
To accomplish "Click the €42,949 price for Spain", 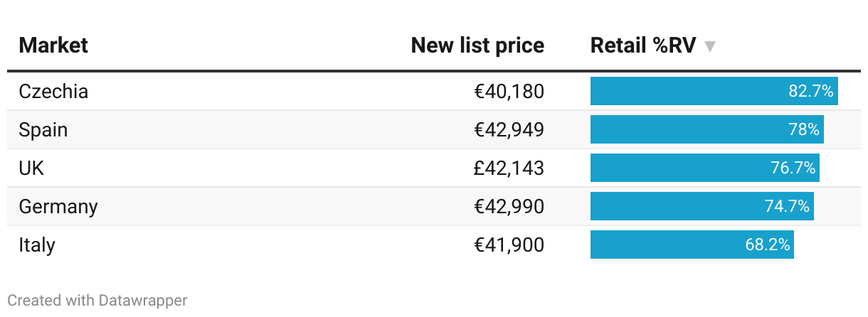I will pos(509,130).
